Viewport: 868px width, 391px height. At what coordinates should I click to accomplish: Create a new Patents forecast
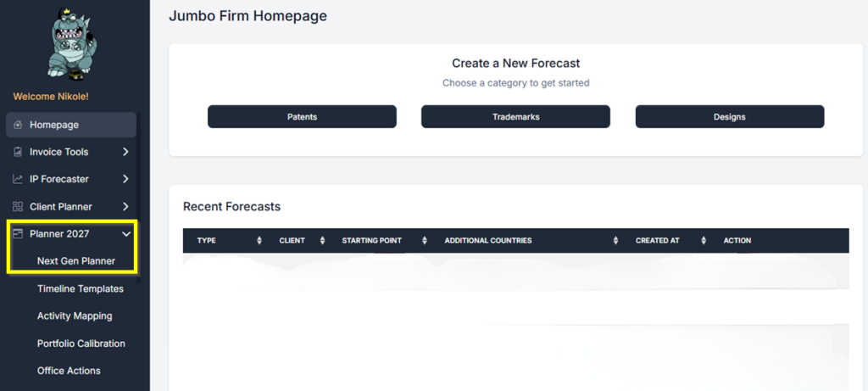[303, 117]
